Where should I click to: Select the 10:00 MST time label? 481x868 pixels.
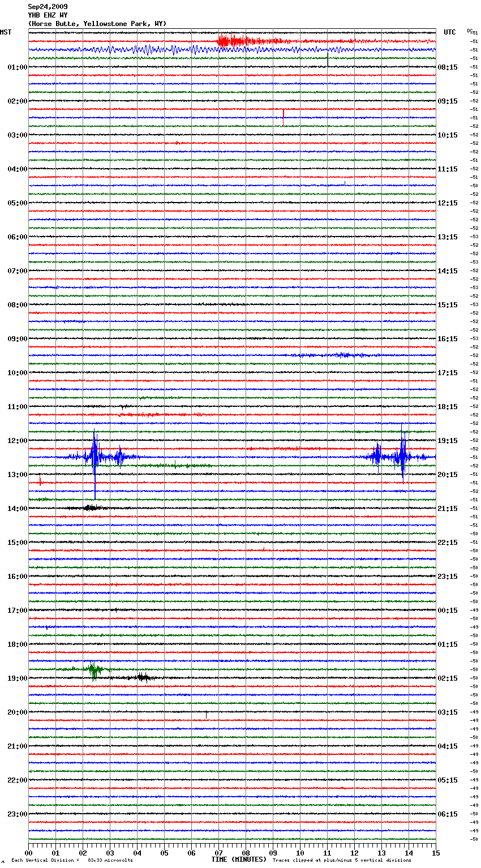click(x=18, y=373)
